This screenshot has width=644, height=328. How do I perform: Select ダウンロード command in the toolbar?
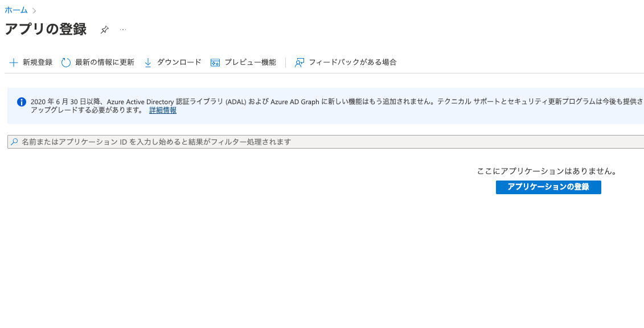tap(179, 62)
